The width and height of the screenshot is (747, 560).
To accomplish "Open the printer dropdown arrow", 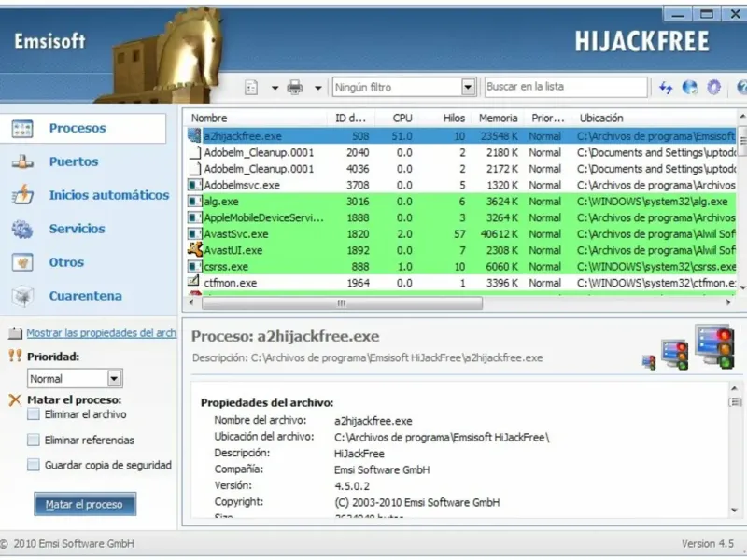I will pos(317,88).
